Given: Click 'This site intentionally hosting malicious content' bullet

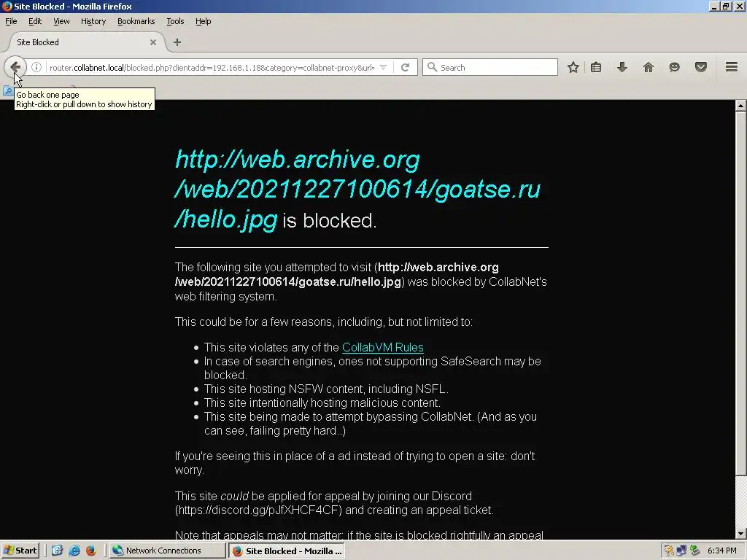Looking at the screenshot, I should 322,402.
